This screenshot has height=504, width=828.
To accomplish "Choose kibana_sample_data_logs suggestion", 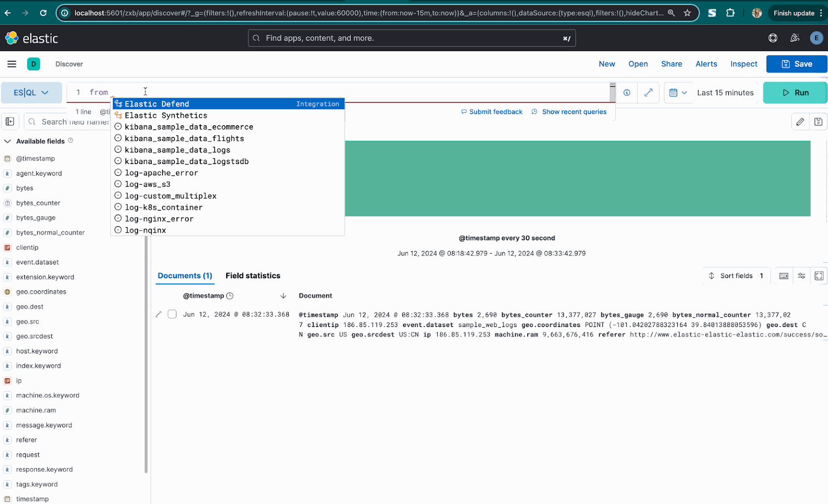I will click(x=228, y=150).
